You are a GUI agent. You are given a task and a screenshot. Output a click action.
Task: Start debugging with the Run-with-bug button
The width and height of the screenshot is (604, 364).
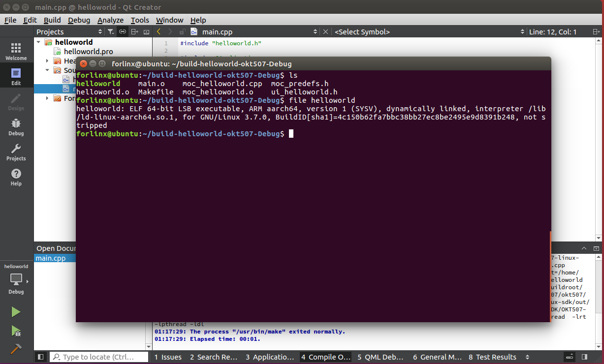click(16, 331)
